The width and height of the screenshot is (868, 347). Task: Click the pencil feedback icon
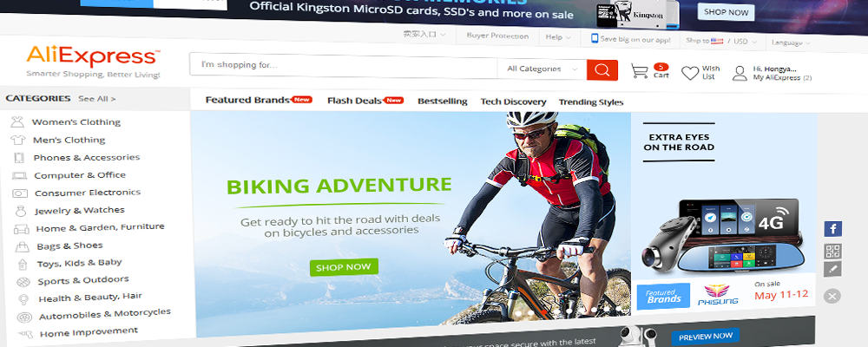[x=832, y=270]
